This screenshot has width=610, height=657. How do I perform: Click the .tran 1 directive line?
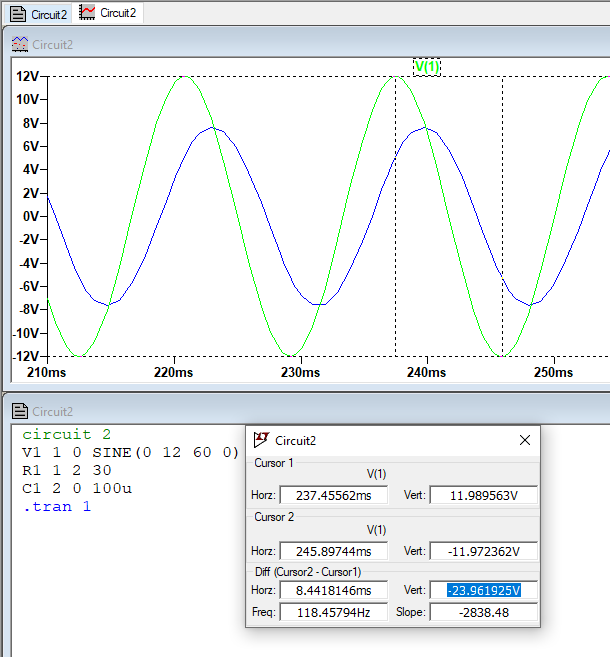[57, 506]
